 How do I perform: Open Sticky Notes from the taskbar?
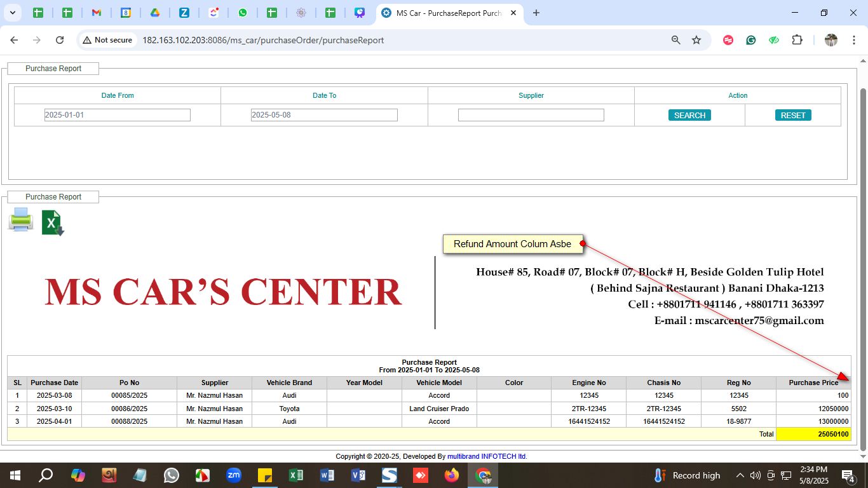265,475
